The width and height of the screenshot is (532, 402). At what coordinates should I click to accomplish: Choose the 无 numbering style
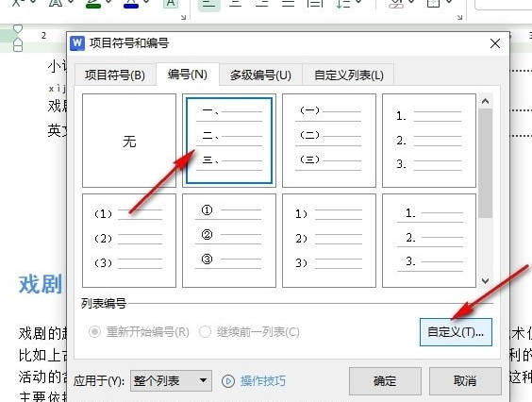(129, 141)
